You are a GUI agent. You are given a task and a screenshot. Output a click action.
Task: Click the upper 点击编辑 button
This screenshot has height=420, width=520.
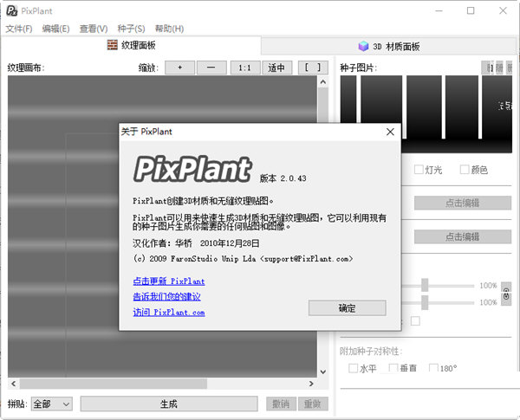[x=462, y=203]
